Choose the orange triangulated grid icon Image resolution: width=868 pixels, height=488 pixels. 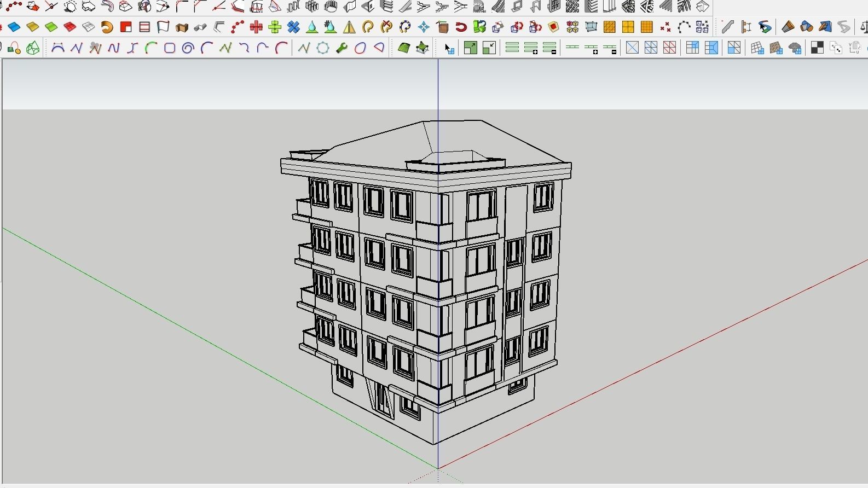(609, 27)
